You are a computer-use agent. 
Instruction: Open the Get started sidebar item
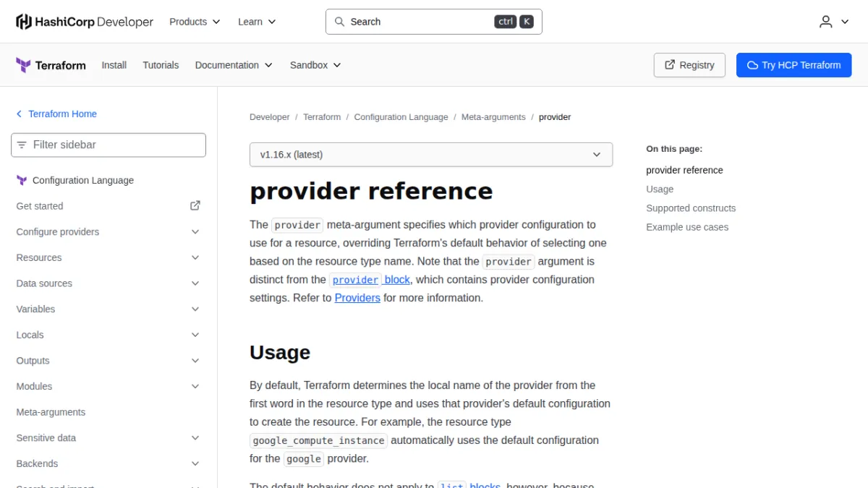109,206
